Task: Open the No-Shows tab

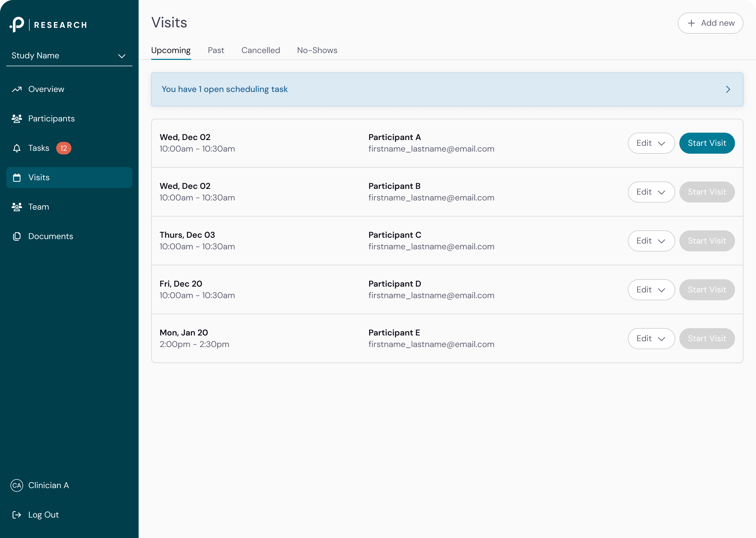Action: (x=317, y=50)
